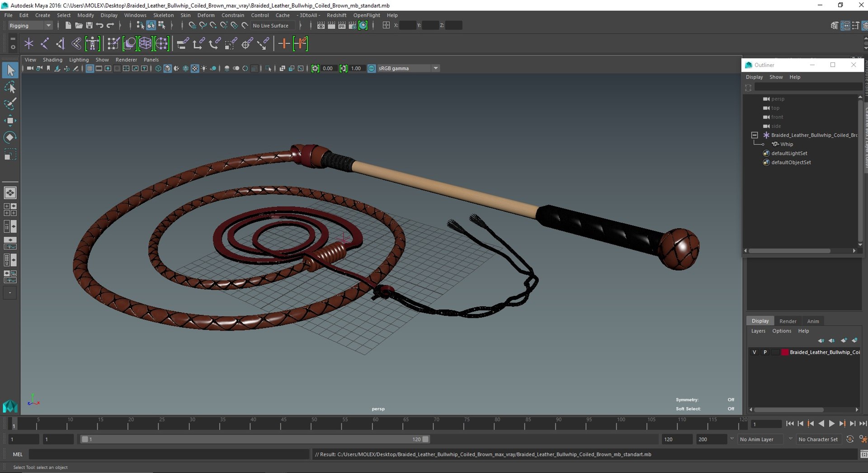Viewport: 868px width, 473px height.
Task: Click the red layer color swatch
Action: point(785,352)
